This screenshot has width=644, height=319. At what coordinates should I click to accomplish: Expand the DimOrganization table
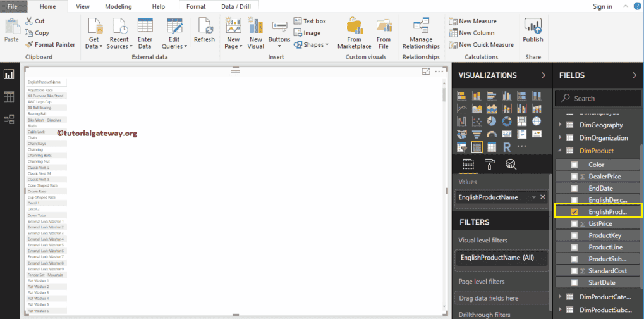560,138
